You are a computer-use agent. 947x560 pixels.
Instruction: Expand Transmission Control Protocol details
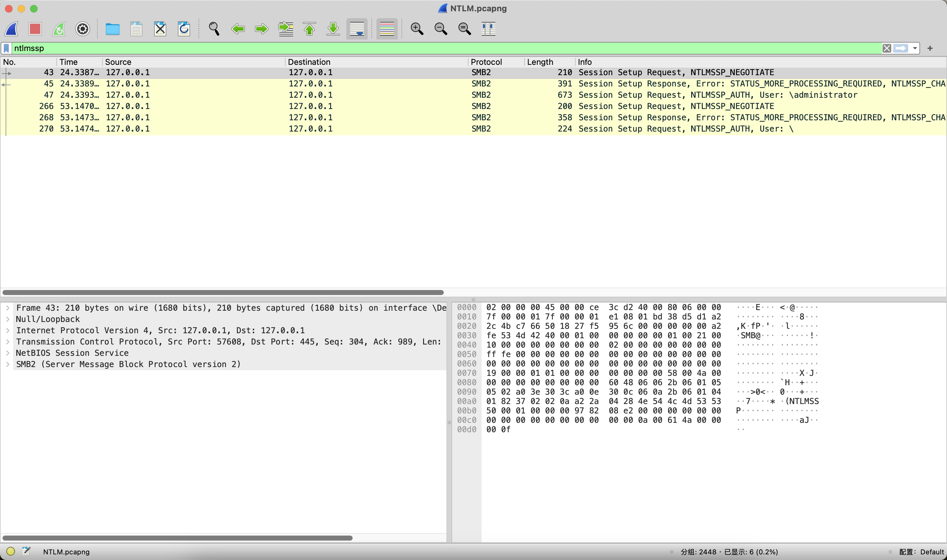click(x=8, y=342)
